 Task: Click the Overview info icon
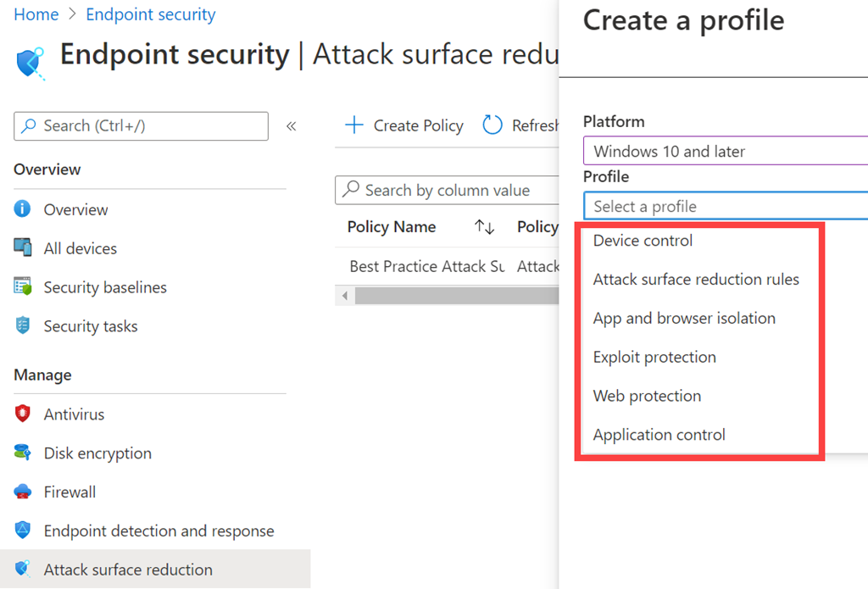[23, 209]
